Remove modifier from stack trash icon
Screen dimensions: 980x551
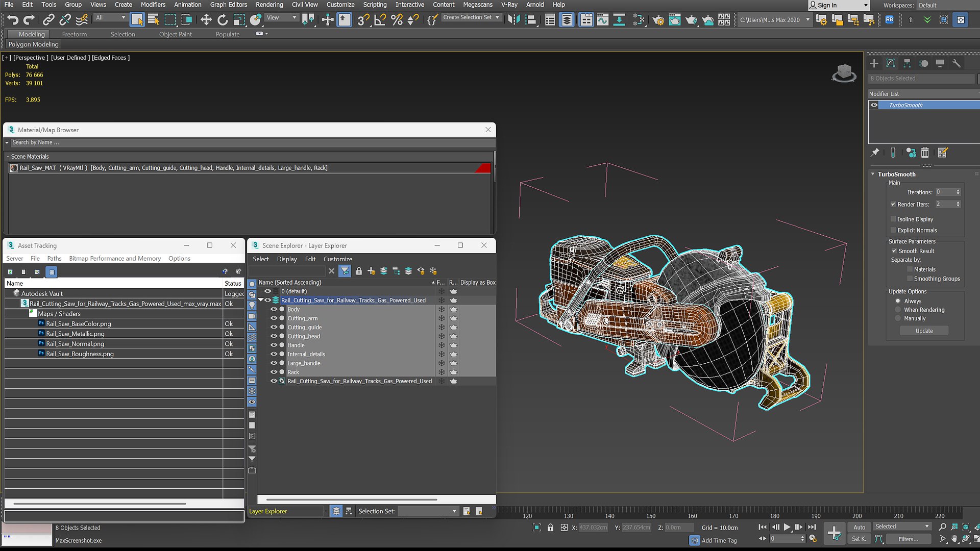(925, 153)
